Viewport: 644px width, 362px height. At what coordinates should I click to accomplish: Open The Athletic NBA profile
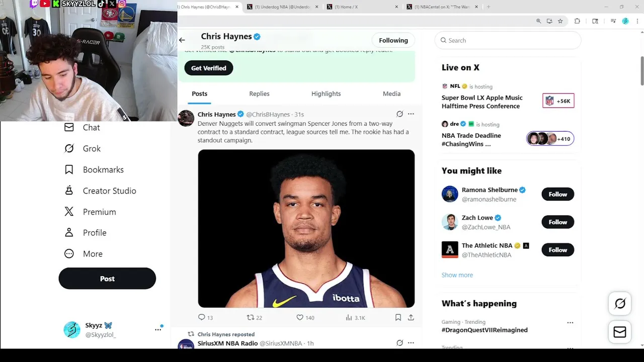point(487,245)
